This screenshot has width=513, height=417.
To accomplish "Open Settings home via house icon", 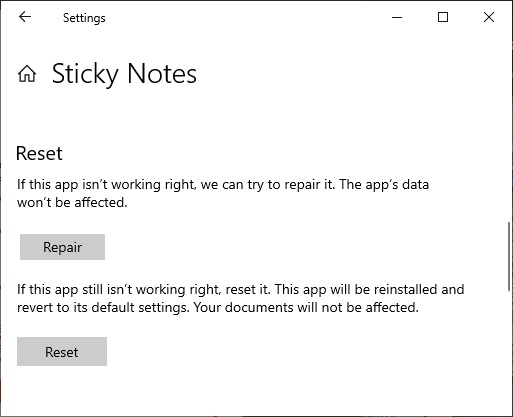I will coord(27,74).
